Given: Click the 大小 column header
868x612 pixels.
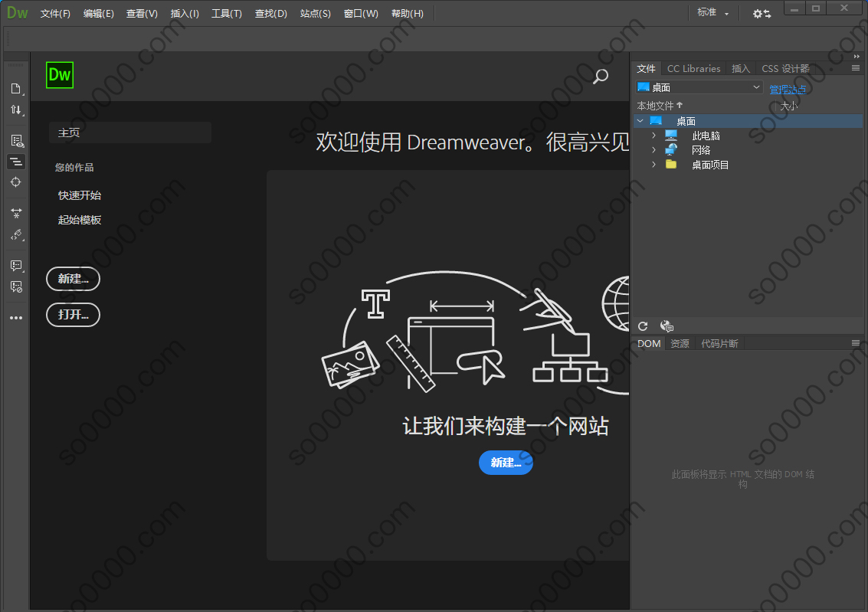Looking at the screenshot, I should point(789,106).
